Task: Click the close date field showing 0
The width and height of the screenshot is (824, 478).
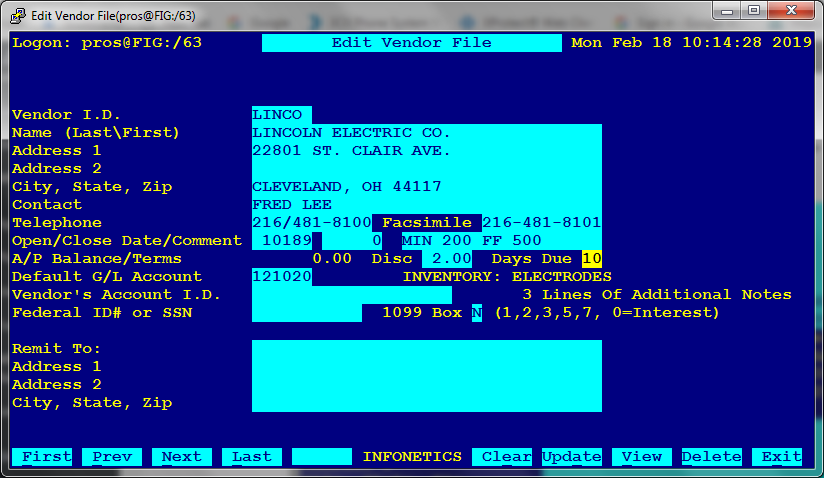Action: [x=352, y=241]
